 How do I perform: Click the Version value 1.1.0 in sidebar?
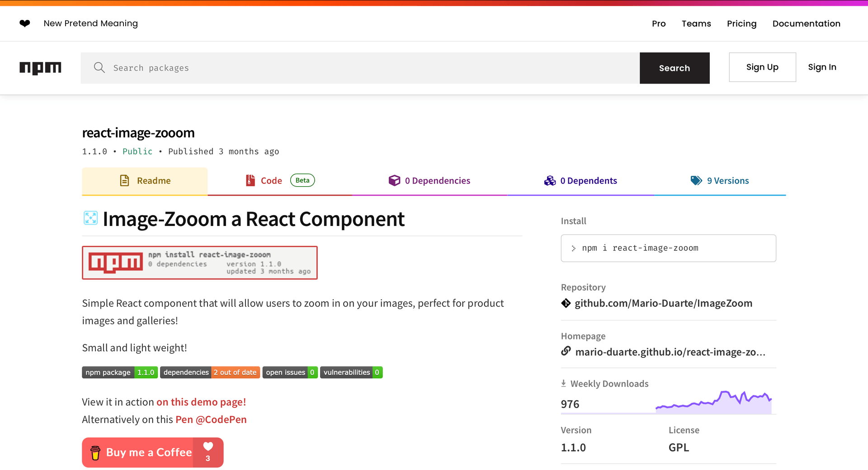pos(573,447)
